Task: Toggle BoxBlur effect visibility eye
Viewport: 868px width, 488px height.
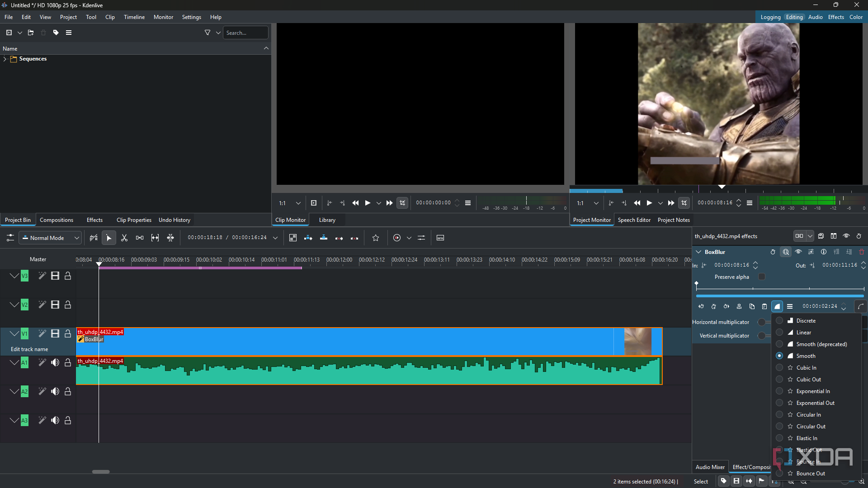Action: (x=798, y=252)
